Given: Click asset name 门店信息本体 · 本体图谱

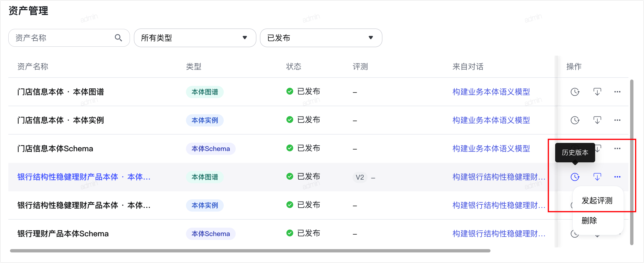Looking at the screenshot, I should [61, 92].
